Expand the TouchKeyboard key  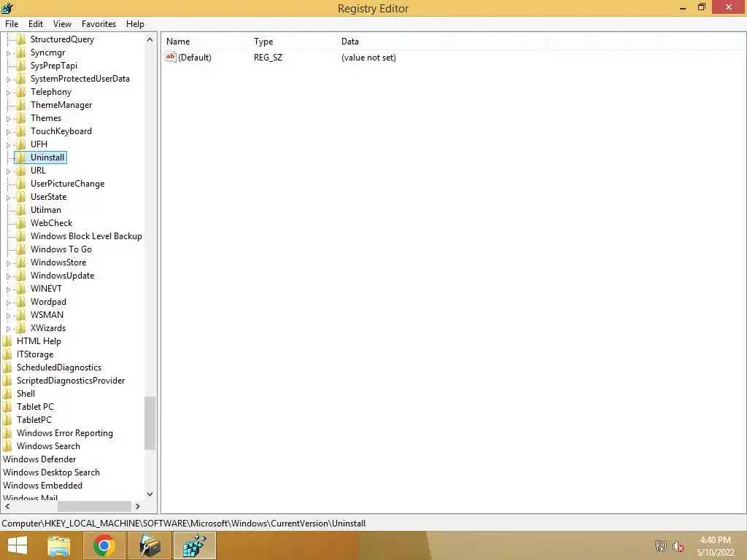tap(8, 132)
